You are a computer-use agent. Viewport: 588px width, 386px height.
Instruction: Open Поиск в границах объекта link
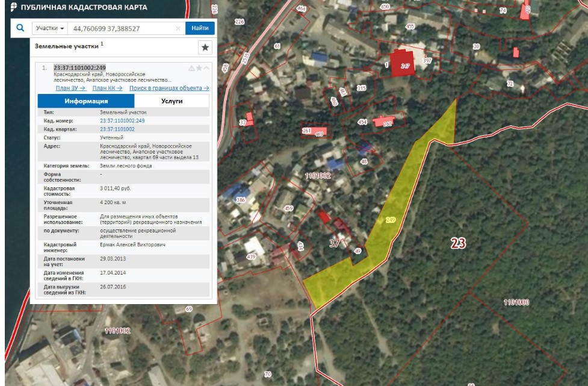[x=169, y=88]
